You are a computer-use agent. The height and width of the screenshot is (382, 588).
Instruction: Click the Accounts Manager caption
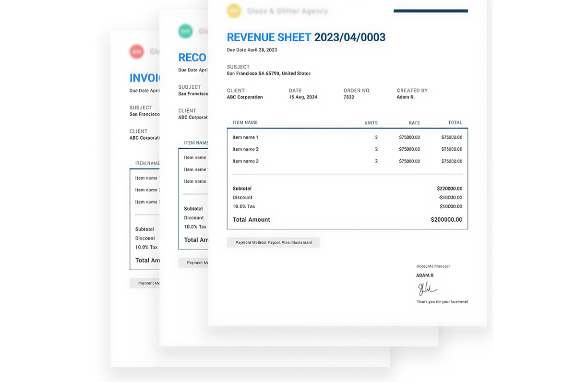[x=433, y=266]
